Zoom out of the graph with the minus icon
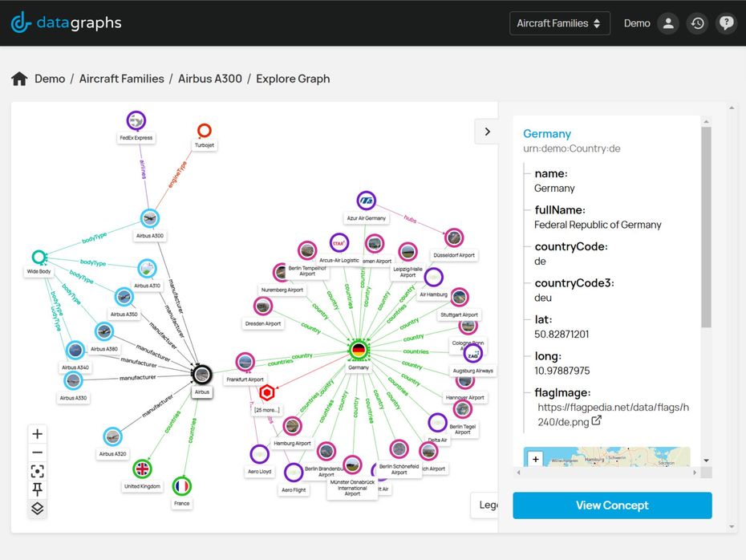Image resolution: width=746 pixels, height=560 pixels. click(x=37, y=452)
